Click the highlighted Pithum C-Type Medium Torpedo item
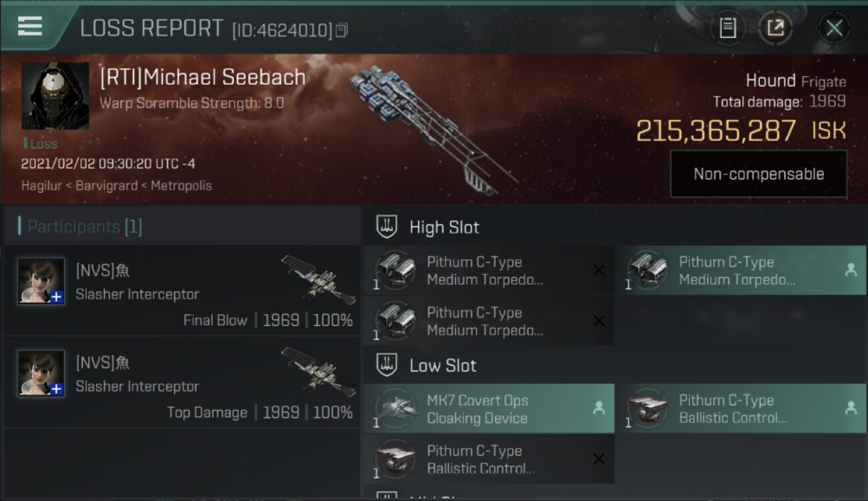 740,271
